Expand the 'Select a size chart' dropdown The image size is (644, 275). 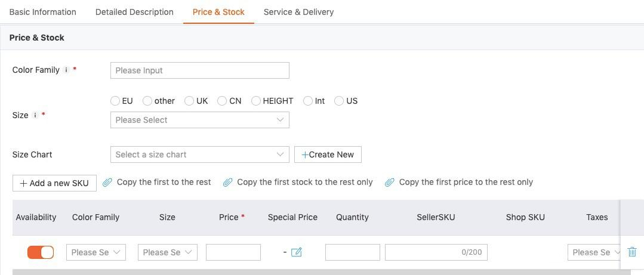point(199,155)
